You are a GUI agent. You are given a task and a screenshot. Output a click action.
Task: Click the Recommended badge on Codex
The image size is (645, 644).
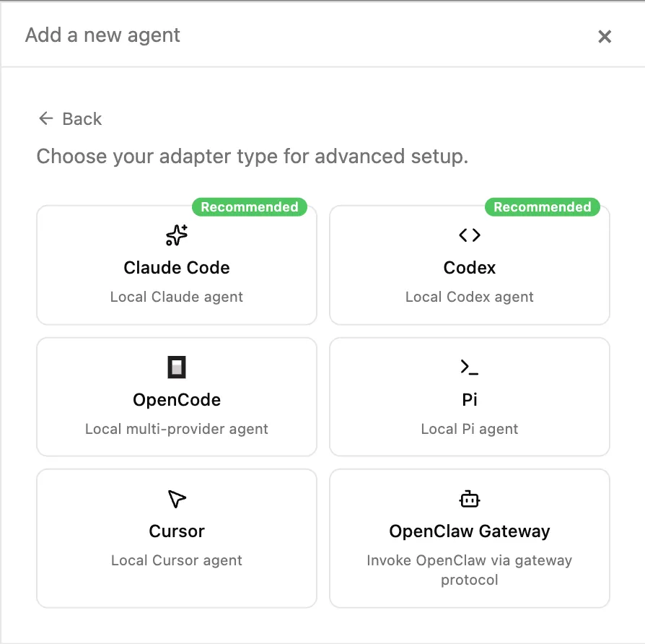pyautogui.click(x=543, y=207)
